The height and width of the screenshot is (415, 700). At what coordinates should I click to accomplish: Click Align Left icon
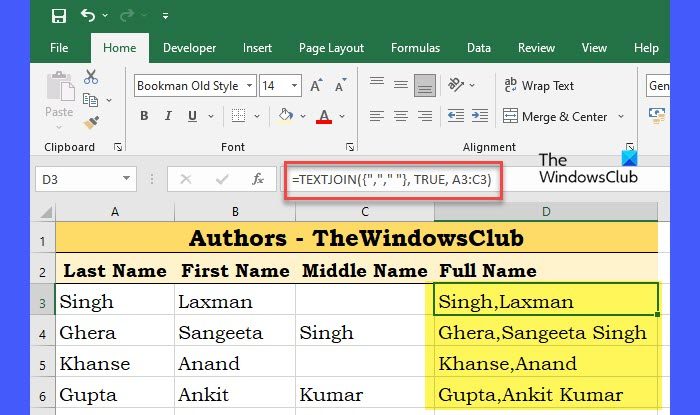click(x=377, y=116)
